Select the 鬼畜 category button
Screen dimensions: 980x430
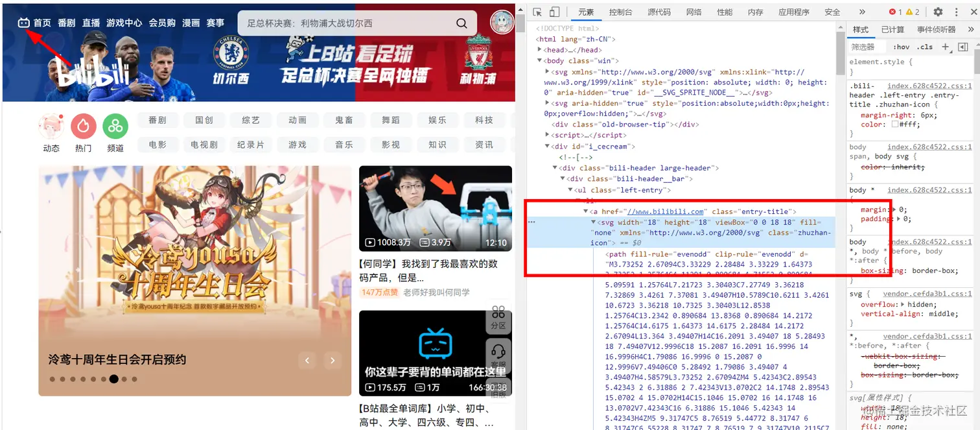344,120
